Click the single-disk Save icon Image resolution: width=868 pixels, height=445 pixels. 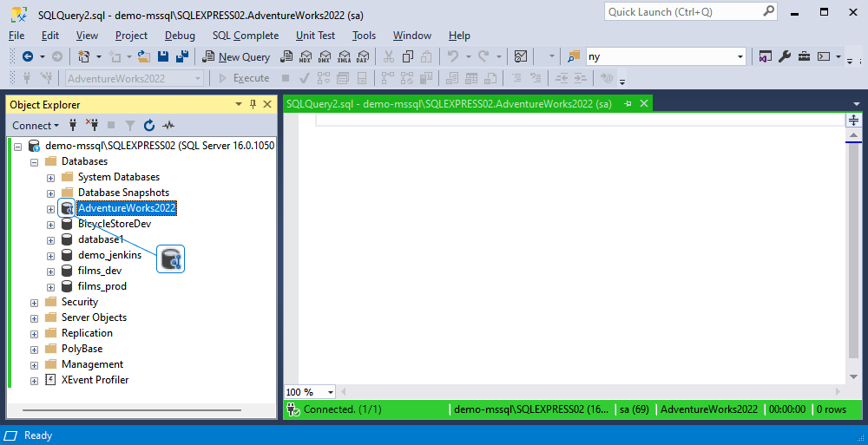(x=163, y=56)
